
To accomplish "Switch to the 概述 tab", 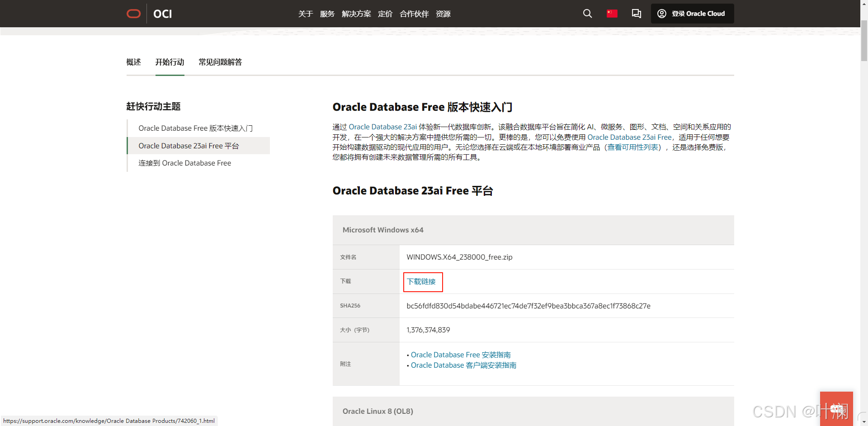I will coord(133,62).
